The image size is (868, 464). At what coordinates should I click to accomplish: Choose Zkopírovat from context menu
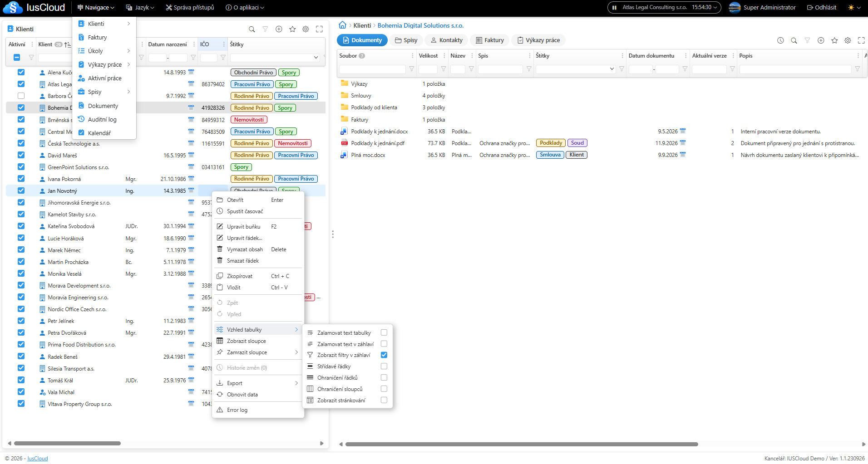(x=258, y=276)
